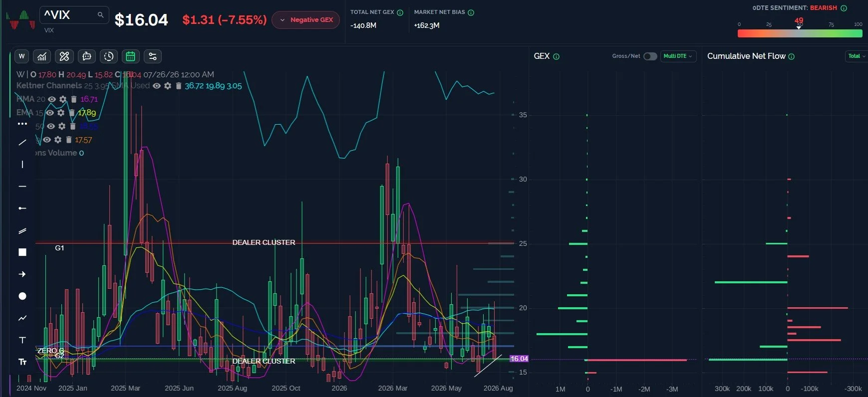
Task: Toggle visibility of the 17.57 indicator
Action: (47, 140)
